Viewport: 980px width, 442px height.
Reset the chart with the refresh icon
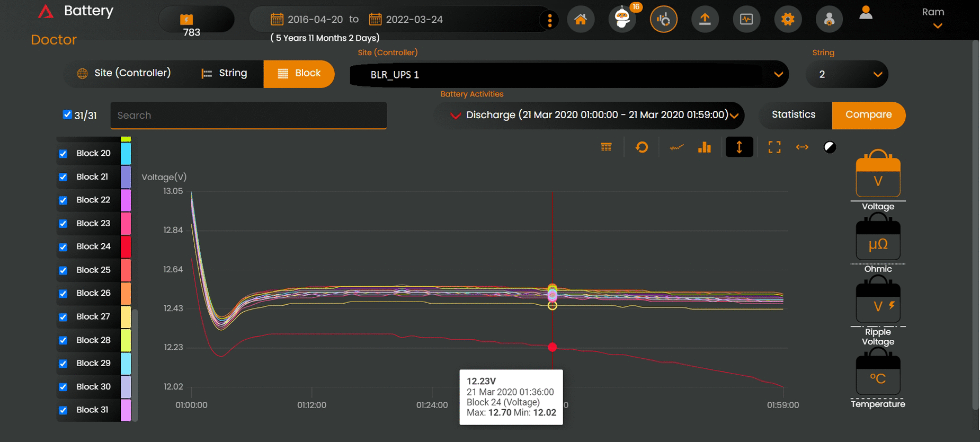click(x=642, y=147)
